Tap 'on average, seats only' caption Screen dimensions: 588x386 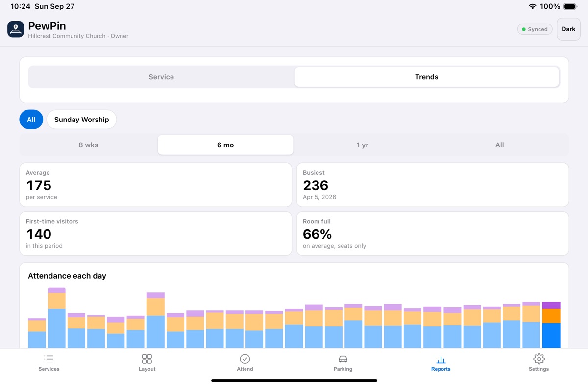(x=335, y=246)
